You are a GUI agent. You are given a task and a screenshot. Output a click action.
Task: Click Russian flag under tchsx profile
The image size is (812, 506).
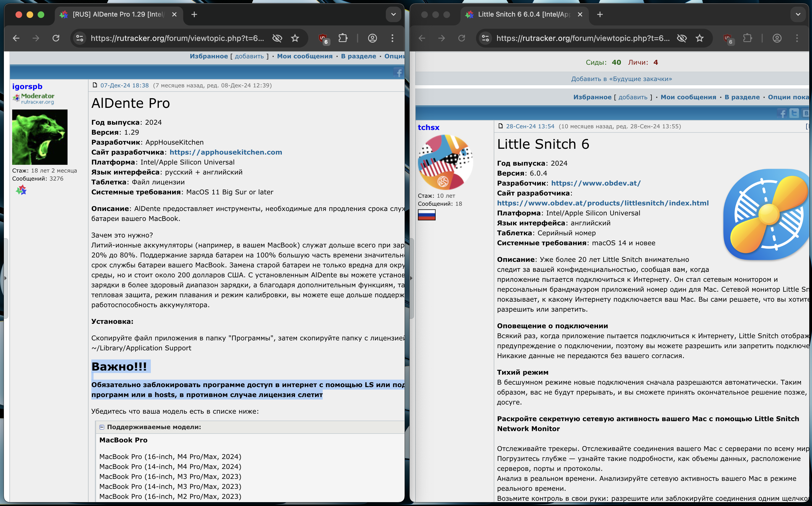pyautogui.click(x=426, y=215)
